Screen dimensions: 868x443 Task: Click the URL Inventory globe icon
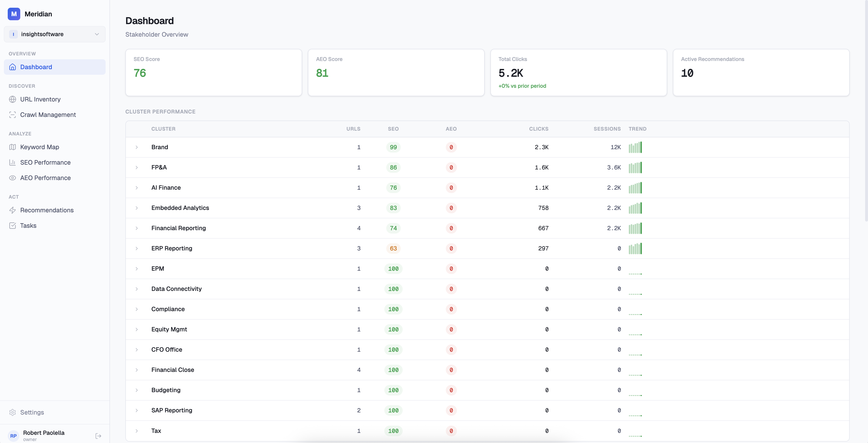13,99
